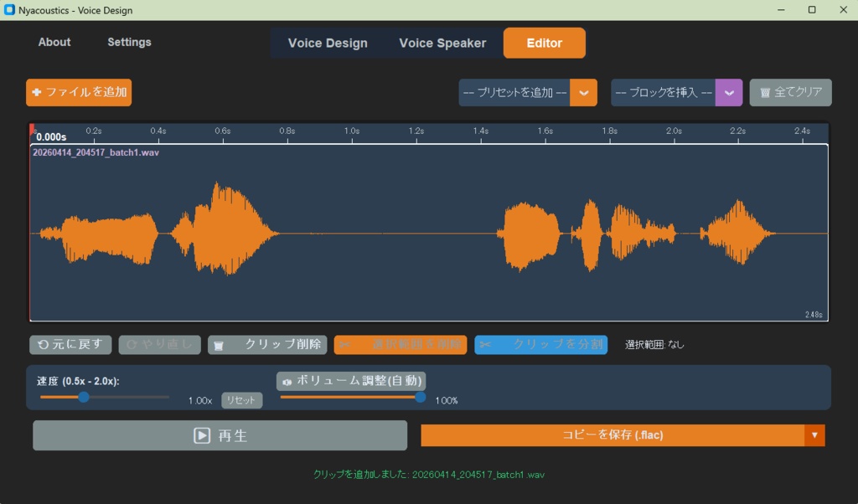Switch to the Voice Speaker tab
Image resolution: width=858 pixels, height=504 pixels.
click(442, 42)
